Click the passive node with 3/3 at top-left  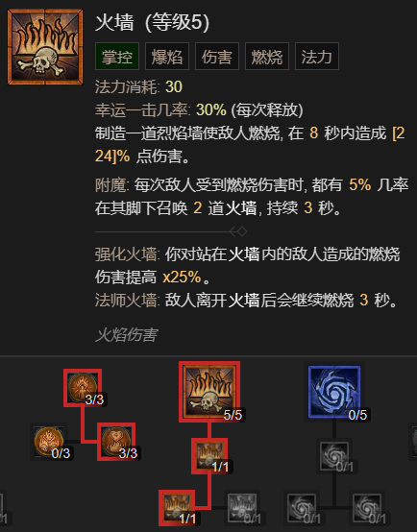(83, 387)
